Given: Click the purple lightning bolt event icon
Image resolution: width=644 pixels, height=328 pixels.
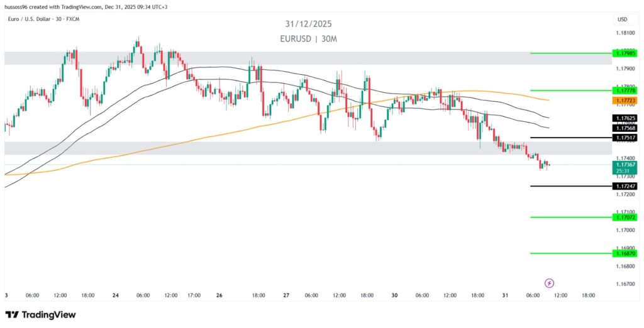Looking at the screenshot, I should 549,283.
